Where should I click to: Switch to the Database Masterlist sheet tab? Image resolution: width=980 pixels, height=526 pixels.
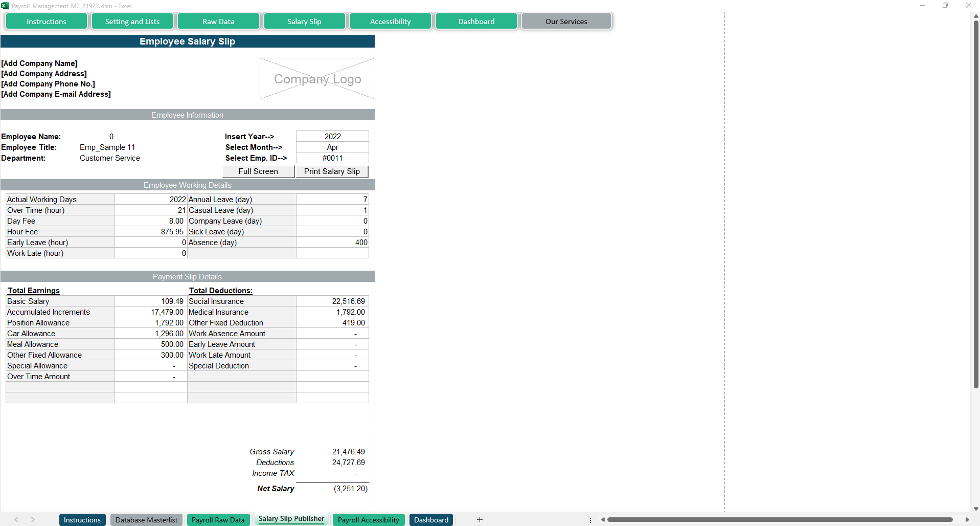tap(146, 520)
